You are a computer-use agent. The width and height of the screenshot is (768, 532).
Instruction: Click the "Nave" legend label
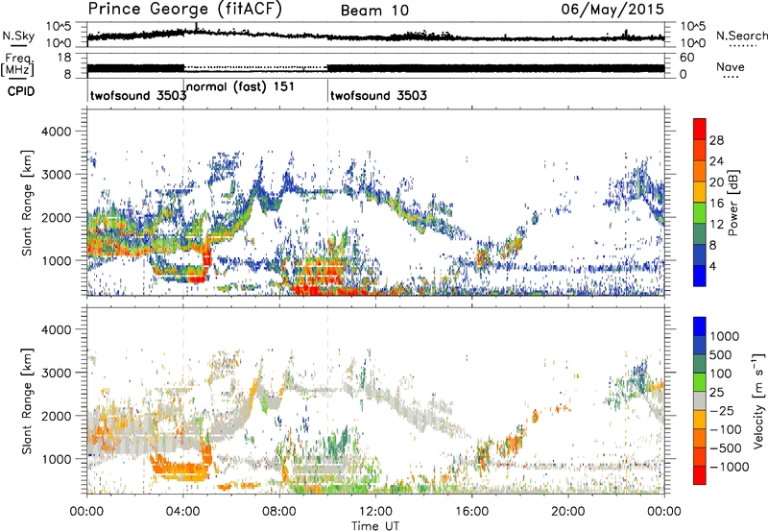[731, 67]
